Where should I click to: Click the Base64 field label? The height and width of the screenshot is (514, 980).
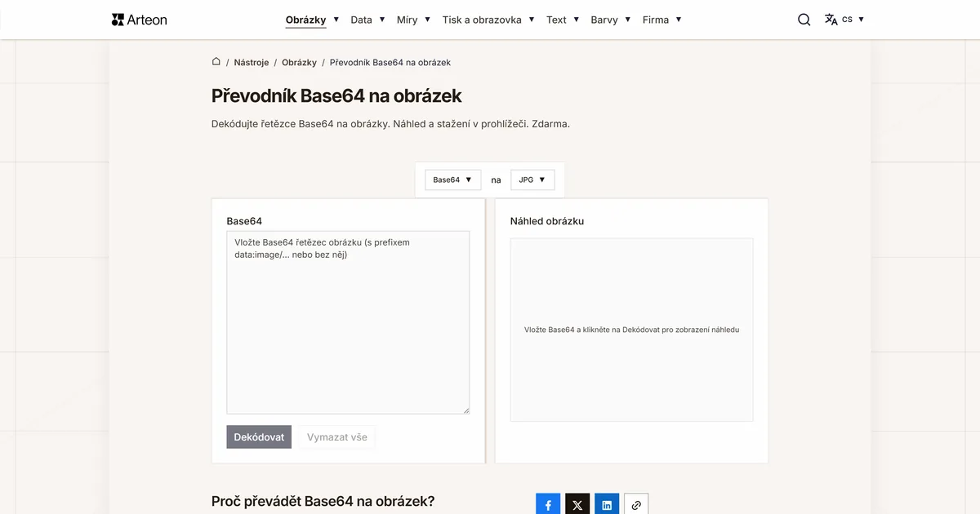coord(244,221)
